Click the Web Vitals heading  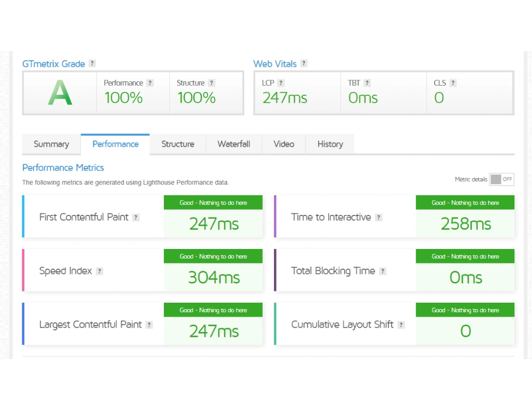[x=275, y=64]
